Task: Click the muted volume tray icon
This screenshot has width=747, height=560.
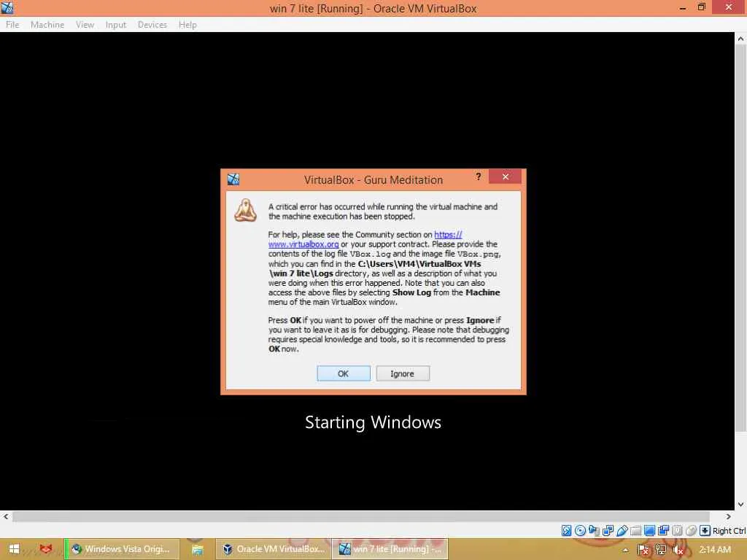Action: click(x=678, y=550)
